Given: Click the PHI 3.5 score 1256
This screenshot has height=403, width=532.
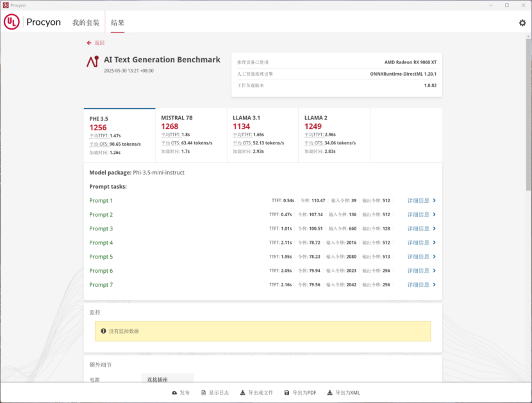Looking at the screenshot, I should click(x=98, y=128).
